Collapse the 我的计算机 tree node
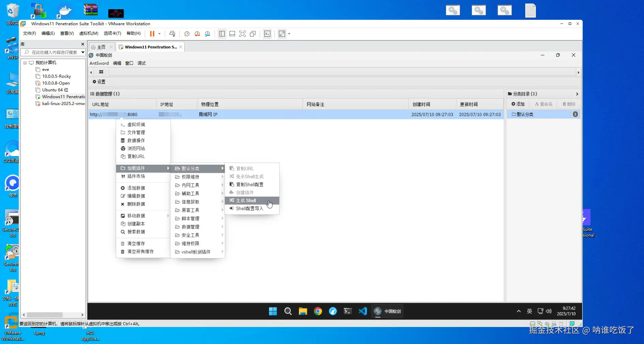 point(25,63)
